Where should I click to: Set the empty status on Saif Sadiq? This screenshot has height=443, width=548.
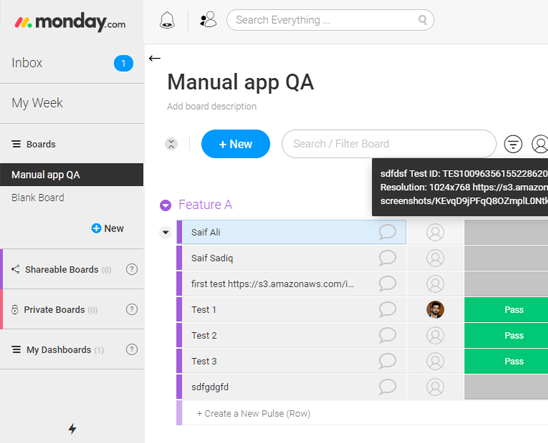click(506, 258)
